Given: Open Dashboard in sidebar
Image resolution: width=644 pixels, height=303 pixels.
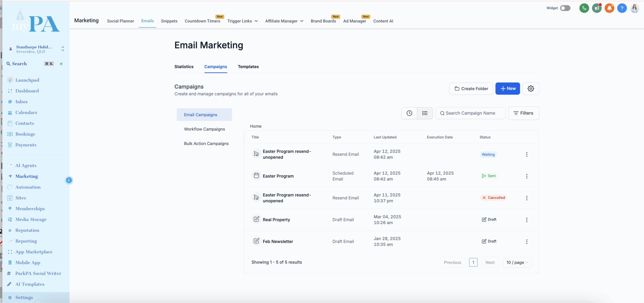Looking at the screenshot, I should coord(27,91).
